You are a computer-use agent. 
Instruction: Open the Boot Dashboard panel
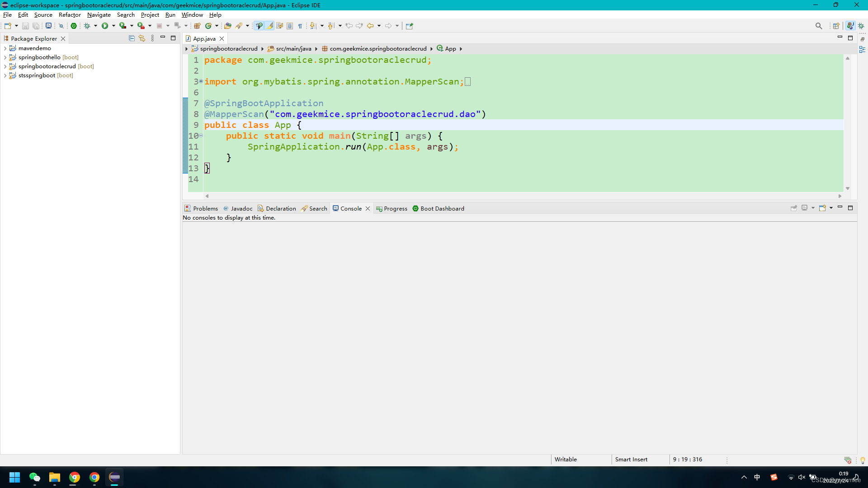(x=438, y=208)
